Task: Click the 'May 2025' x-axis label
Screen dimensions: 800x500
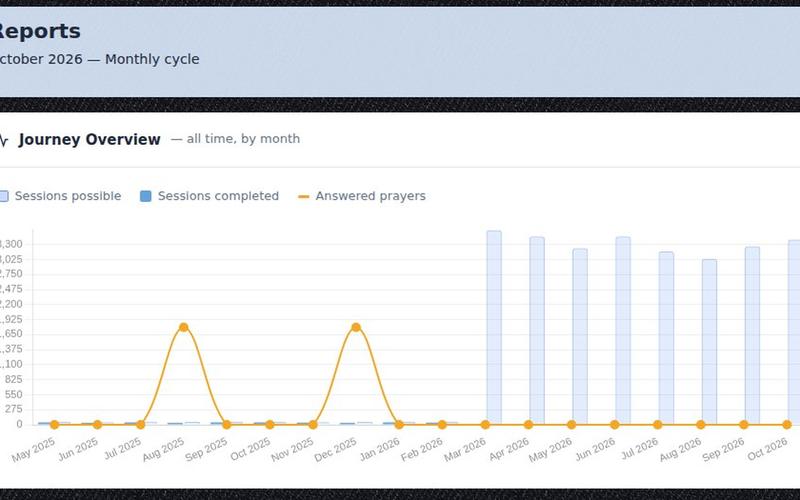Action: (x=33, y=449)
